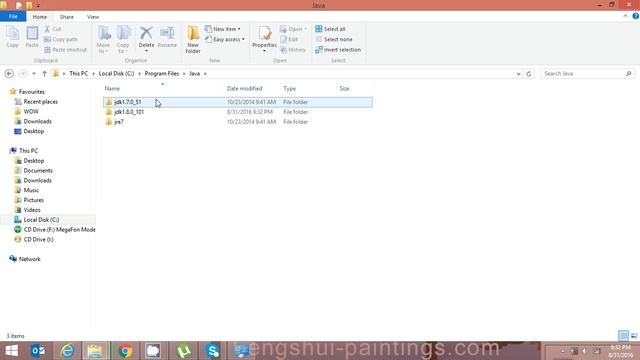Create a folder with New folder icon

[x=193, y=34]
